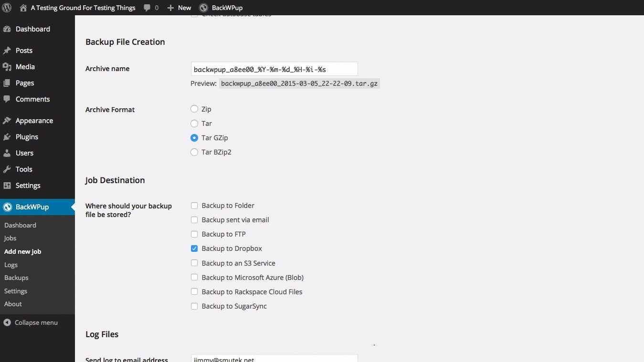Screen dimensions: 644x362
Task: Click the BackWPup icon in sidebar menu
Action: coord(7,207)
